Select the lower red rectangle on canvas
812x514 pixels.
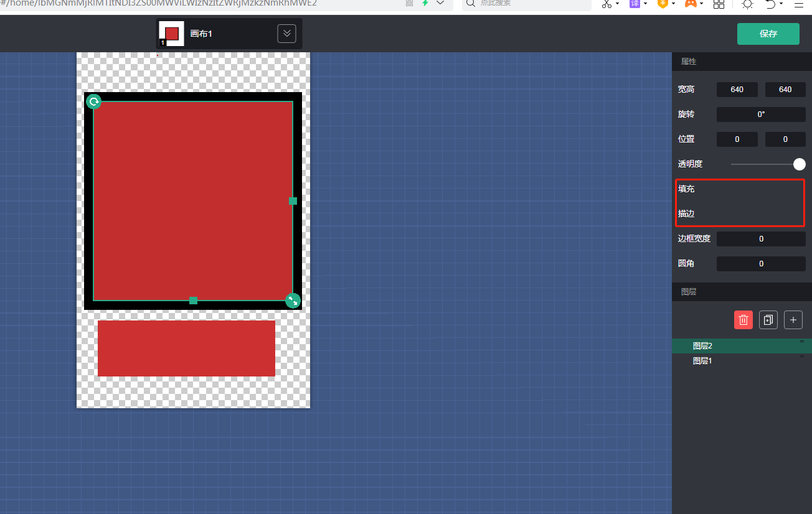pos(186,348)
